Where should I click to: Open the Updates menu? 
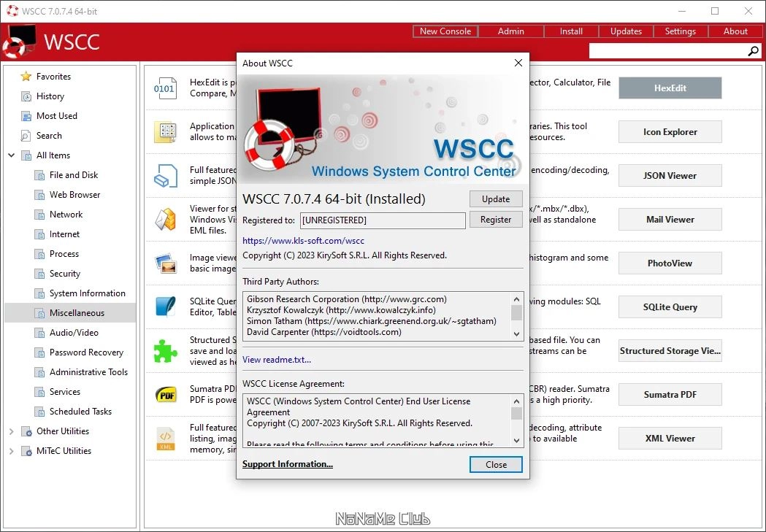(x=626, y=31)
